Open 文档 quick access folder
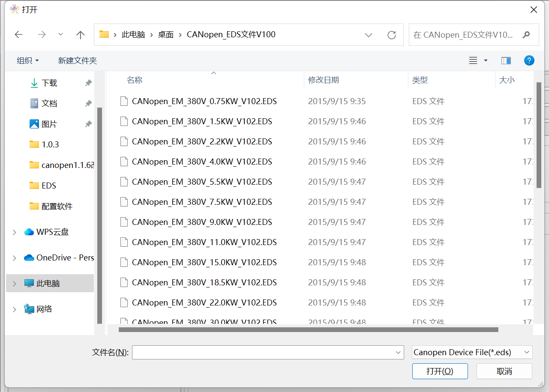The image size is (549, 392). pyautogui.click(x=49, y=103)
